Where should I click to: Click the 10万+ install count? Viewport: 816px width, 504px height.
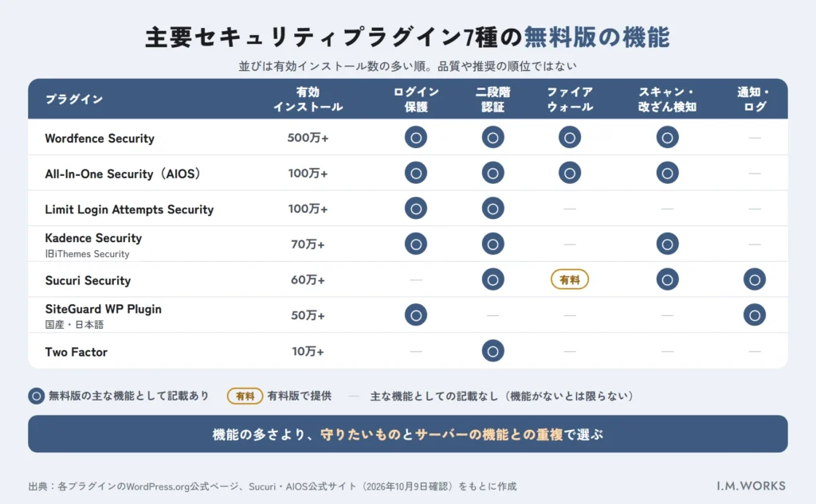308,352
